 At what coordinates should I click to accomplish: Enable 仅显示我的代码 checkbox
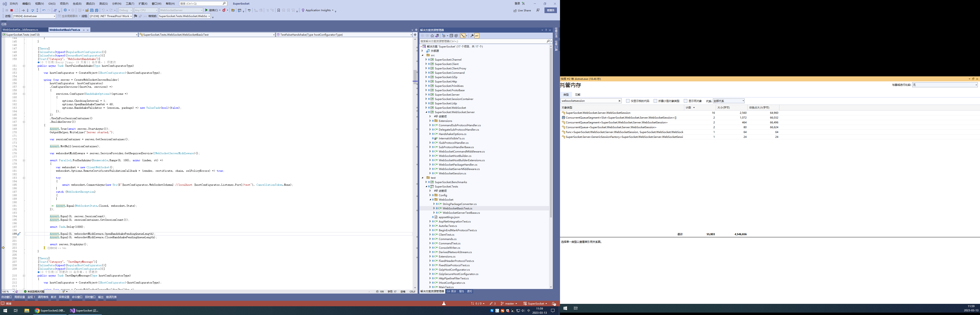click(x=628, y=101)
